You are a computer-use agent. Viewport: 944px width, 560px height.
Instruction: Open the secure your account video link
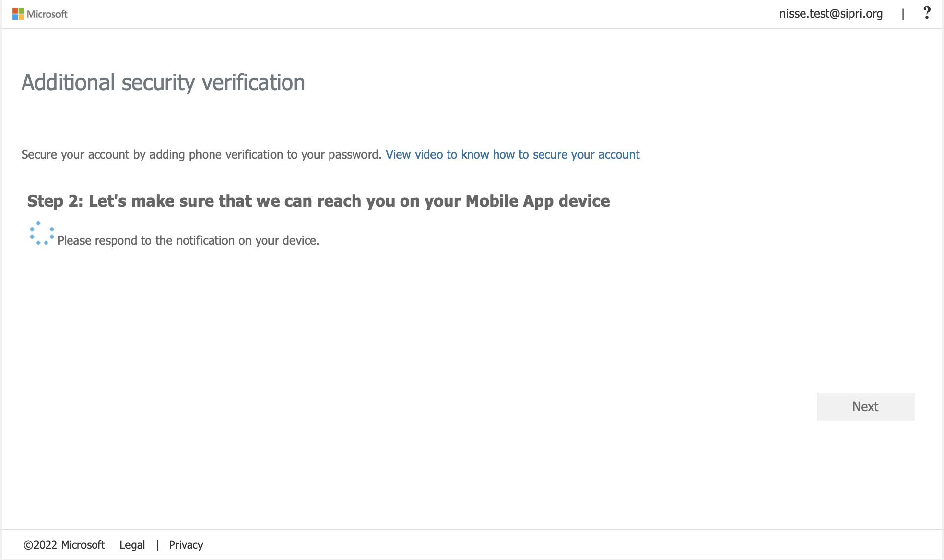(512, 155)
